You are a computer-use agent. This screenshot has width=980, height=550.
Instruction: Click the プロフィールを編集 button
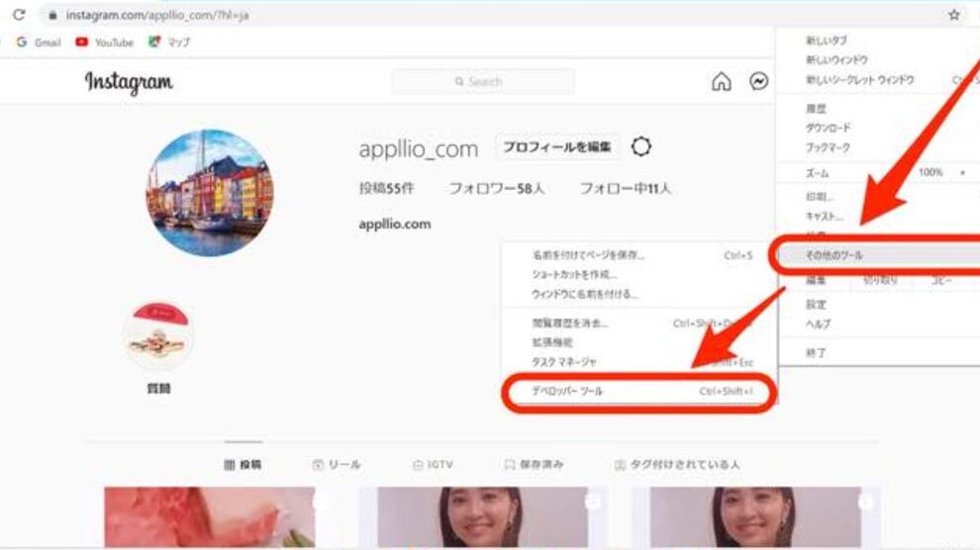click(557, 147)
